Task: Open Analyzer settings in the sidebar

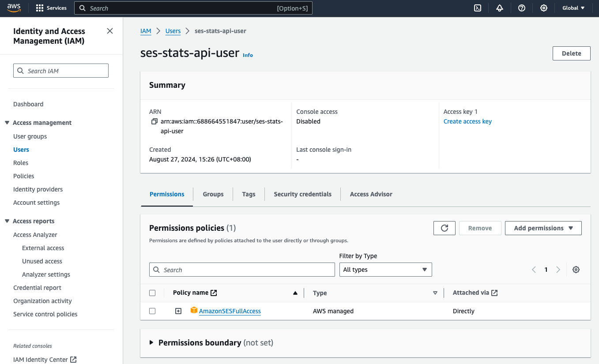Action: tap(46, 274)
